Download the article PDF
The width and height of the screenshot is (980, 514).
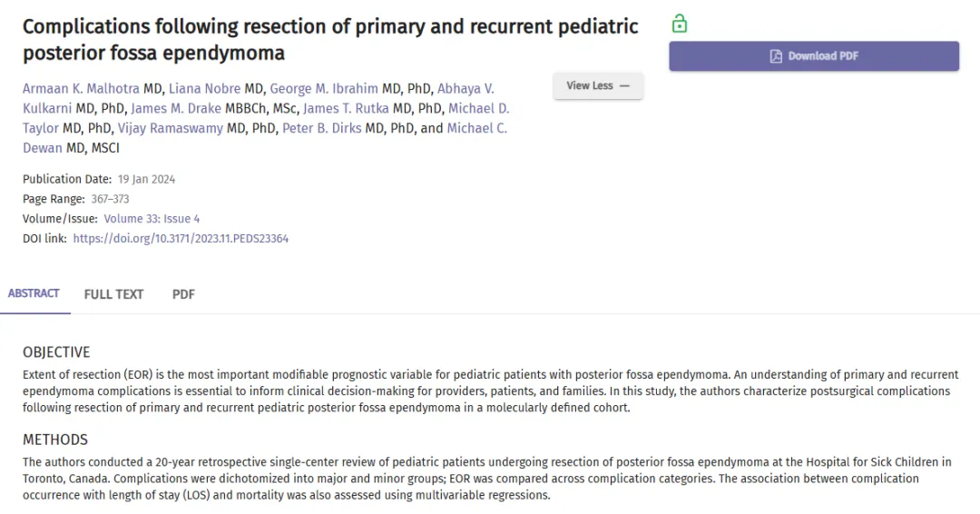(x=814, y=56)
